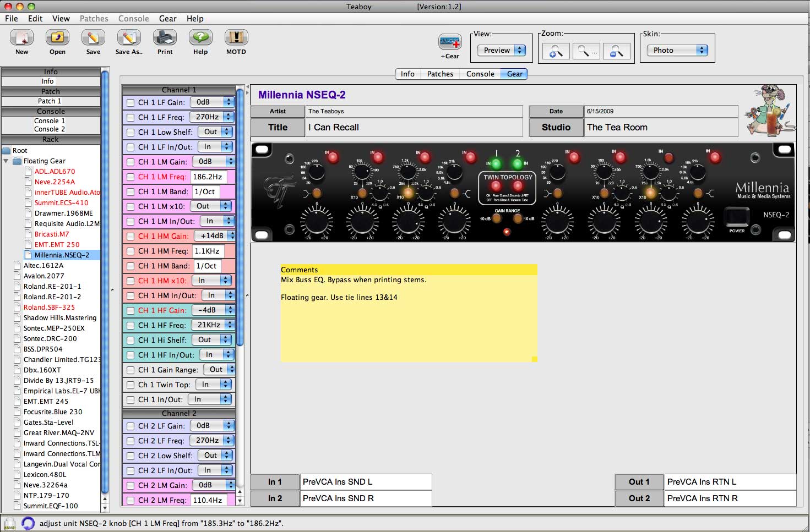The height and width of the screenshot is (532, 810).
Task: Click the mouse mascot image
Action: [770, 111]
